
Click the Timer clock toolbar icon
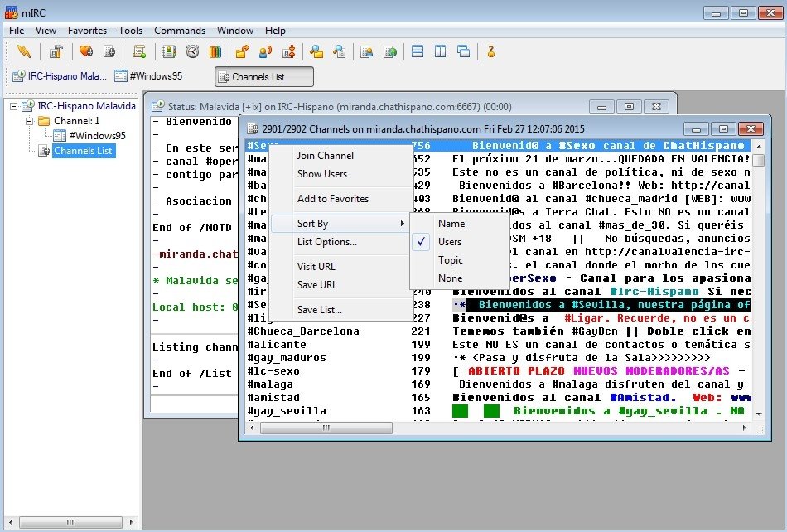pos(192,51)
